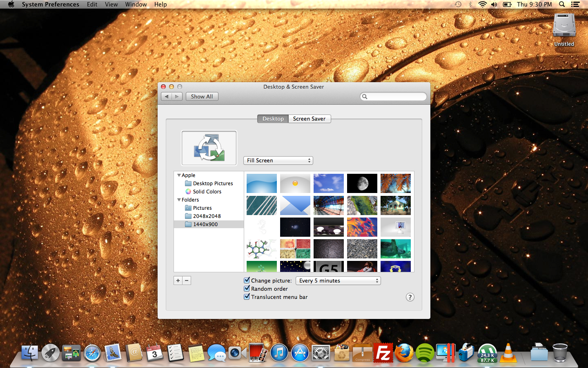Screen dimensions: 588x368
Task: Open uTorrent icon in the Dock
Action: point(488,352)
